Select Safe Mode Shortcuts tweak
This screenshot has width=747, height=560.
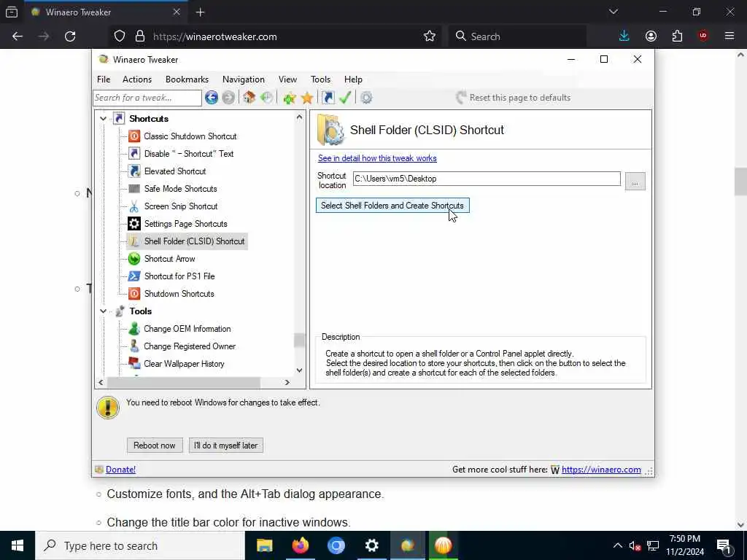coord(181,189)
